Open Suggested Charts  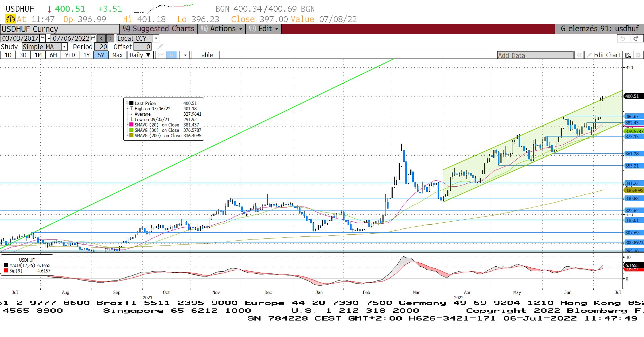pyautogui.click(x=159, y=29)
